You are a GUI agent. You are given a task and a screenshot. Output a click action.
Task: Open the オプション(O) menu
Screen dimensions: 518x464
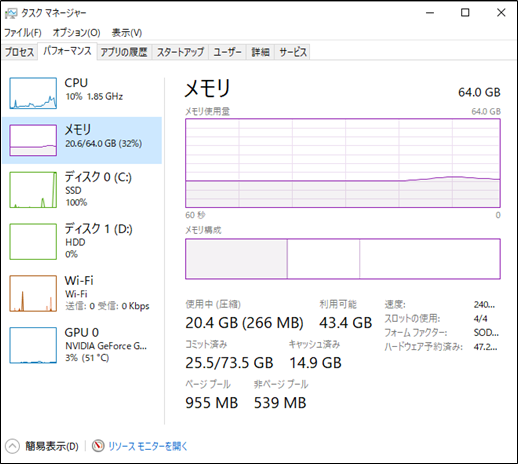coord(76,33)
